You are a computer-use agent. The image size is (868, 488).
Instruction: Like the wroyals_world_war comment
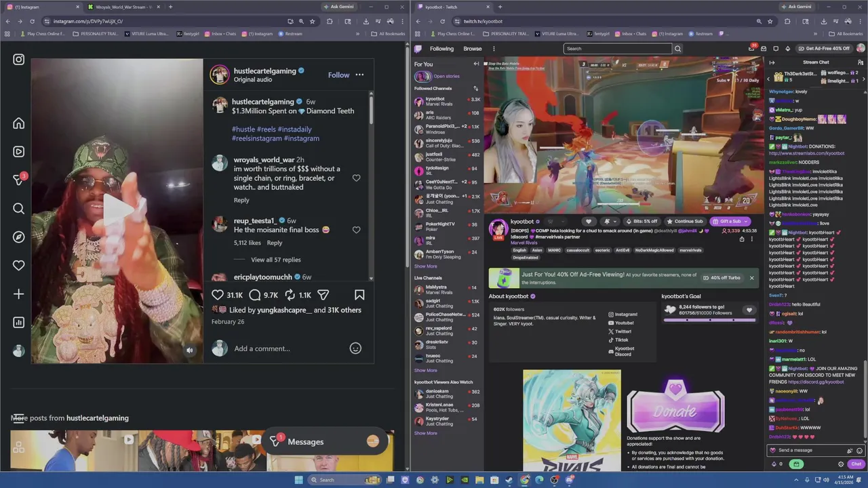[356, 178]
